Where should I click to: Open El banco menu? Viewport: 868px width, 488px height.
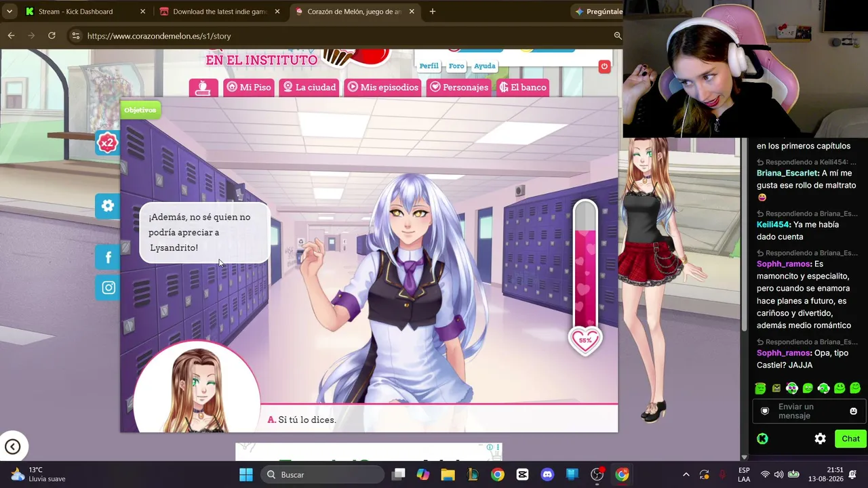coord(522,87)
